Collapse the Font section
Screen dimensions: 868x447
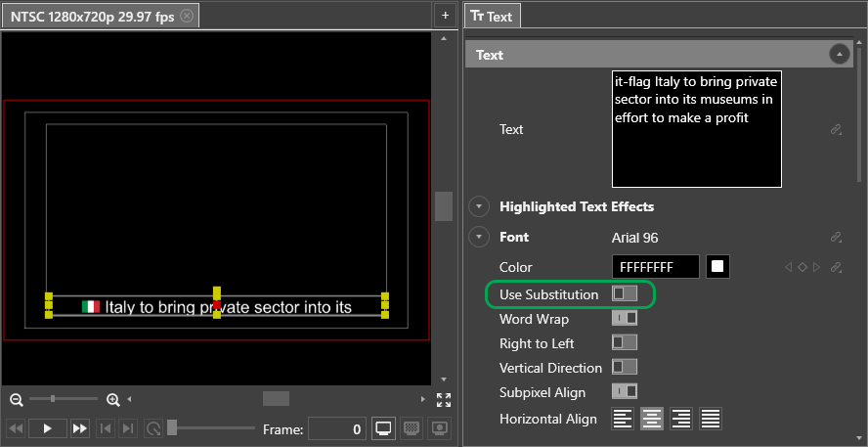tap(479, 237)
